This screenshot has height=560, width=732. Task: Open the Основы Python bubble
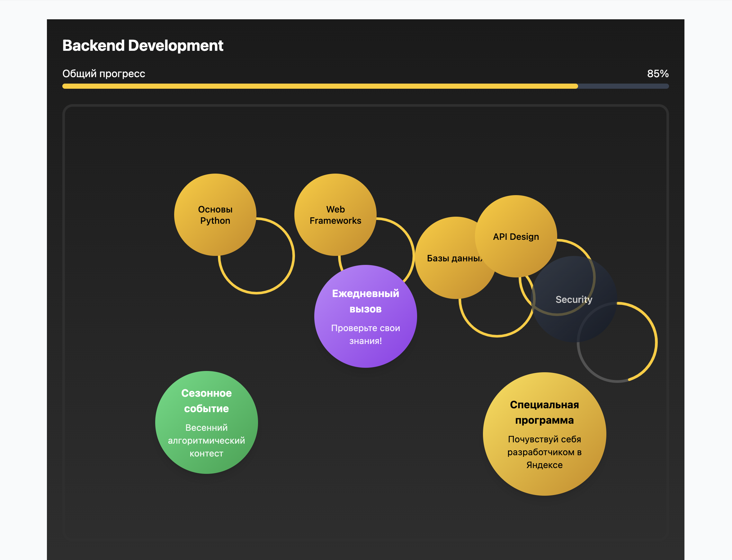point(215,215)
